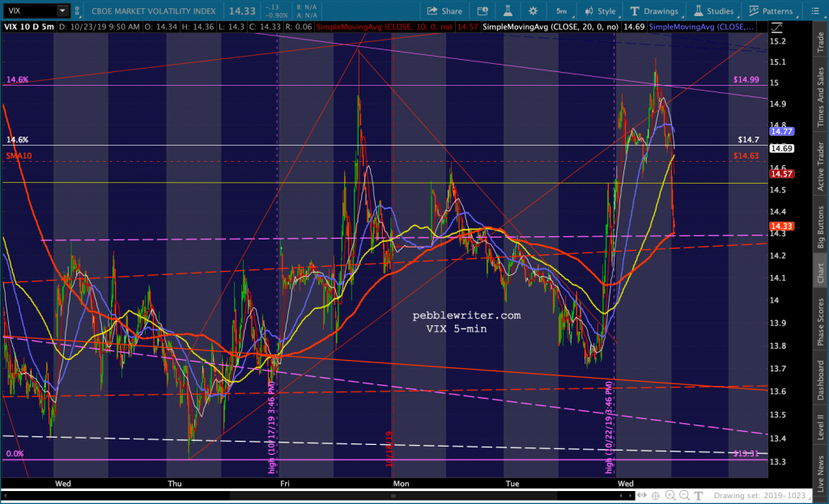Screen dimensions: 829x504
Task: Click the quick quote icon after Share
Action: 483,11
